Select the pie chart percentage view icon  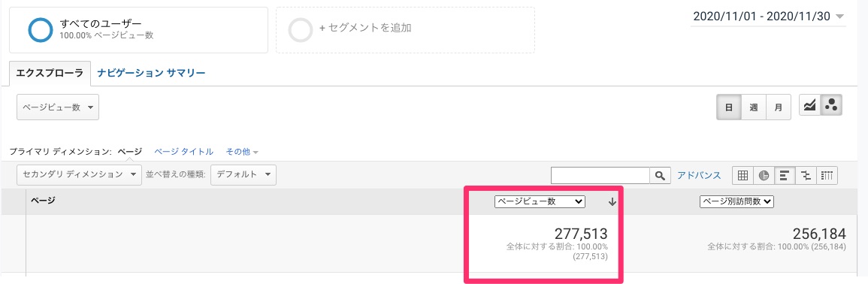764,176
